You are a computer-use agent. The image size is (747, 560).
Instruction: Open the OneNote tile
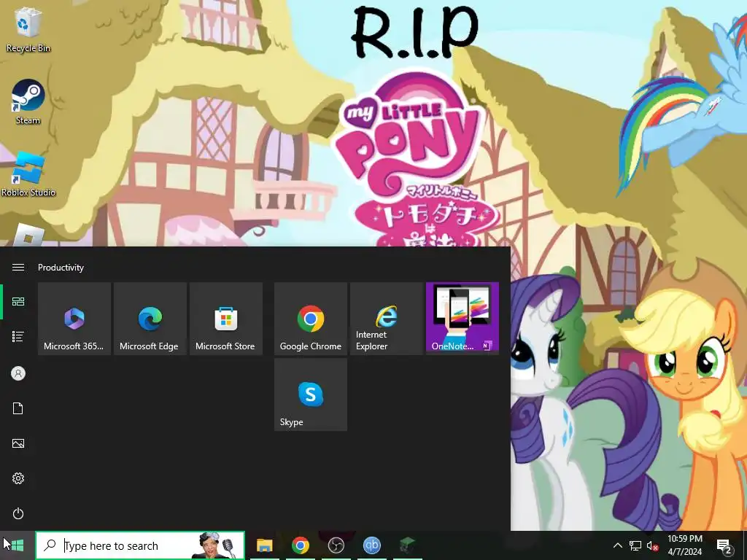(x=462, y=319)
